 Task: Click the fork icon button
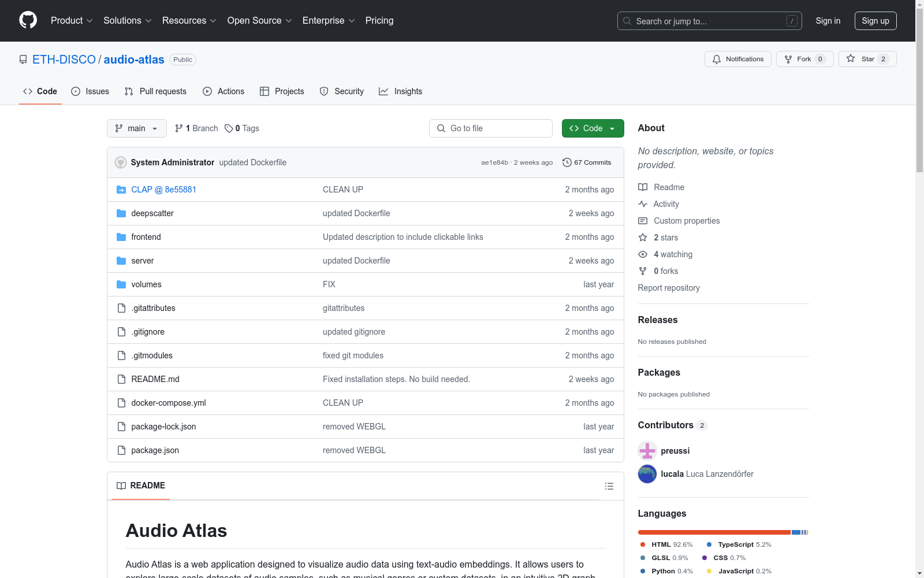pyautogui.click(x=788, y=59)
